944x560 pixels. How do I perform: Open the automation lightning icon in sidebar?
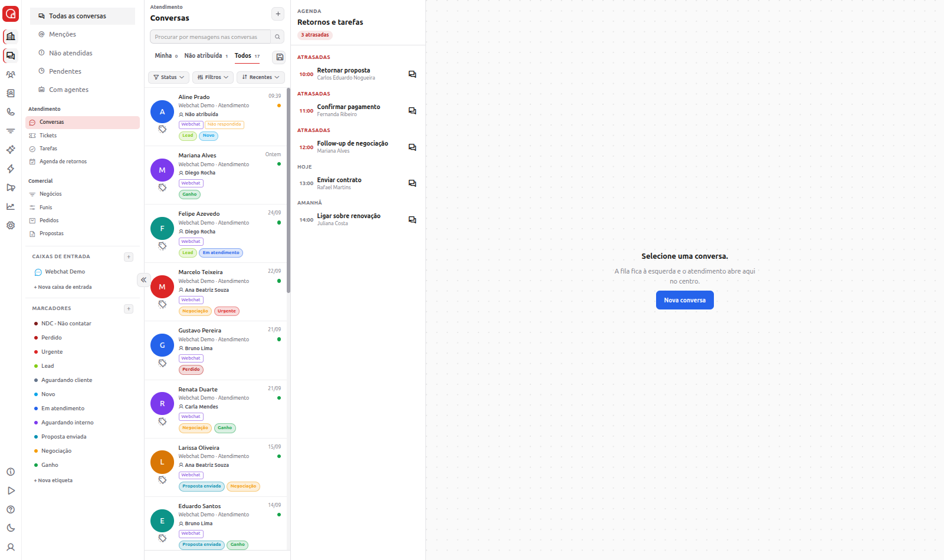pos(11,169)
